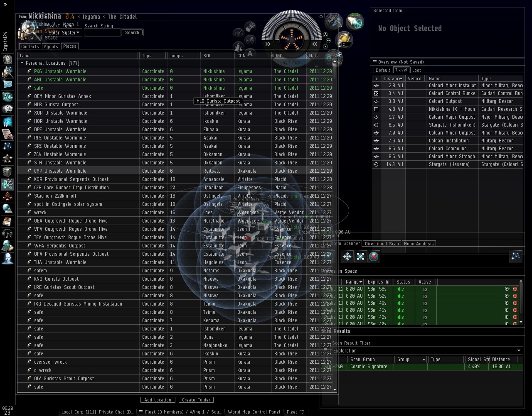This screenshot has height=416, width=532.
Task: Destroy the probe expiring in 56m 45s
Action: (515, 310)
